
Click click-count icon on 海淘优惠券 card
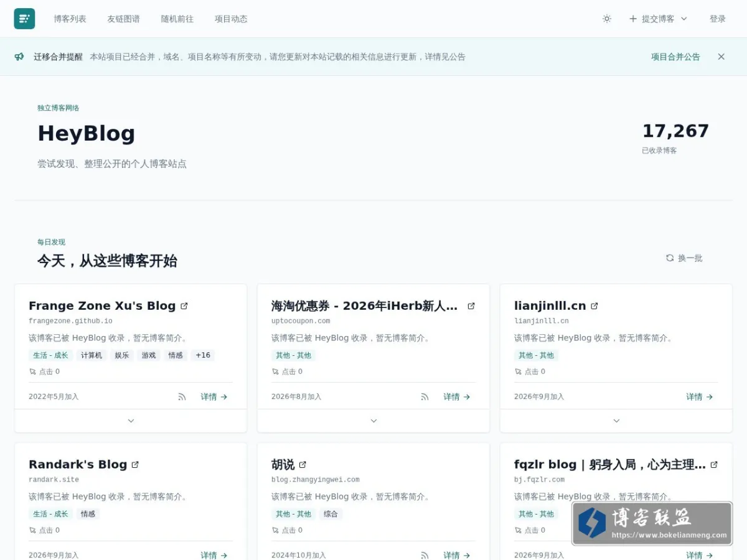click(x=276, y=371)
